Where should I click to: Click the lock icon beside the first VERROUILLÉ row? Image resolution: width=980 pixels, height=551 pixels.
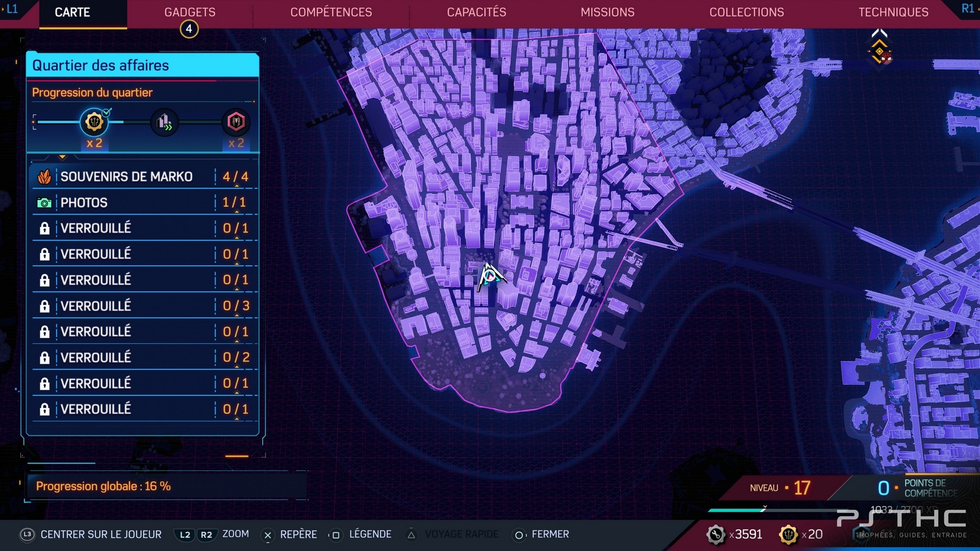click(x=44, y=228)
